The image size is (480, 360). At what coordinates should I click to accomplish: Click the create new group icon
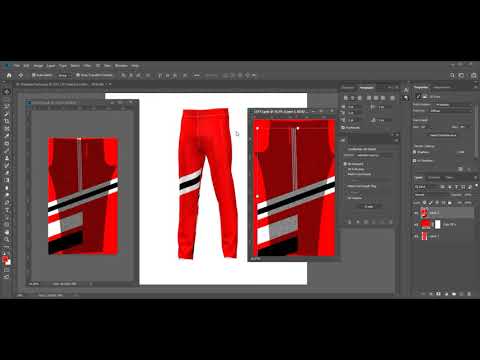(x=454, y=294)
